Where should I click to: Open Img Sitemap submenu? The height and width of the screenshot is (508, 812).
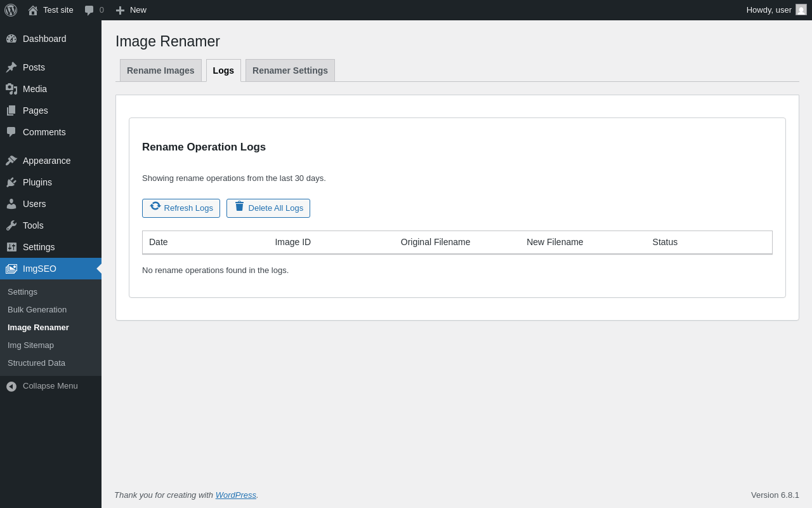point(30,345)
